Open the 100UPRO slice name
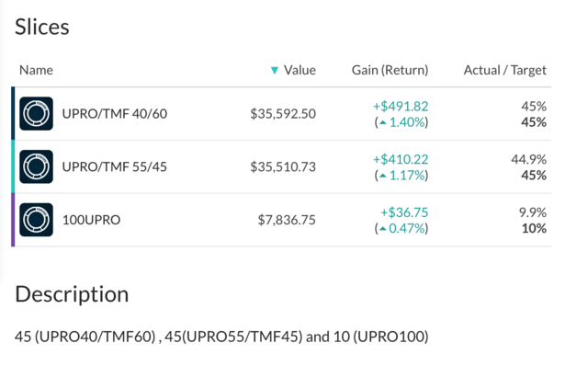588x366 pixels. pyautogui.click(x=91, y=220)
